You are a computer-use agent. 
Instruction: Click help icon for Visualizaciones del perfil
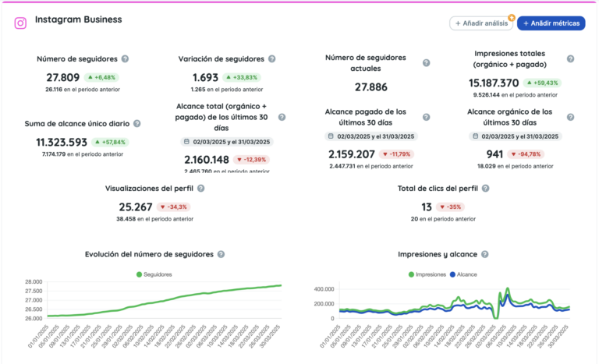[x=200, y=188]
